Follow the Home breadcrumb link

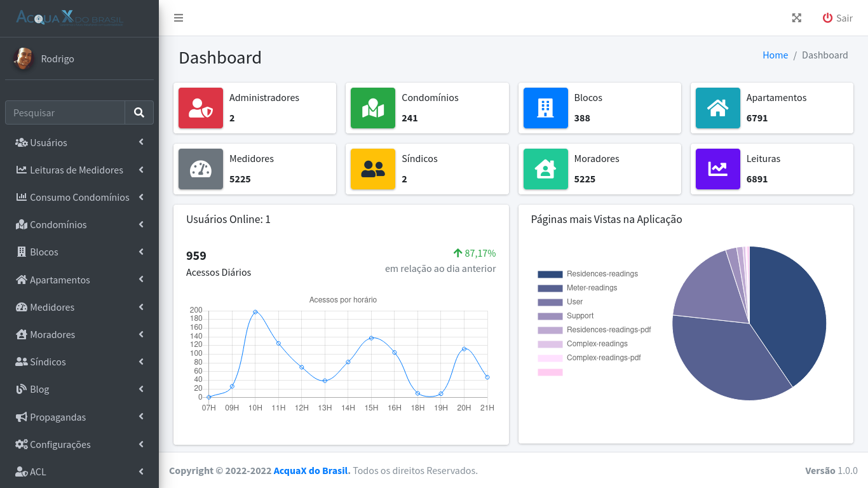(x=775, y=55)
